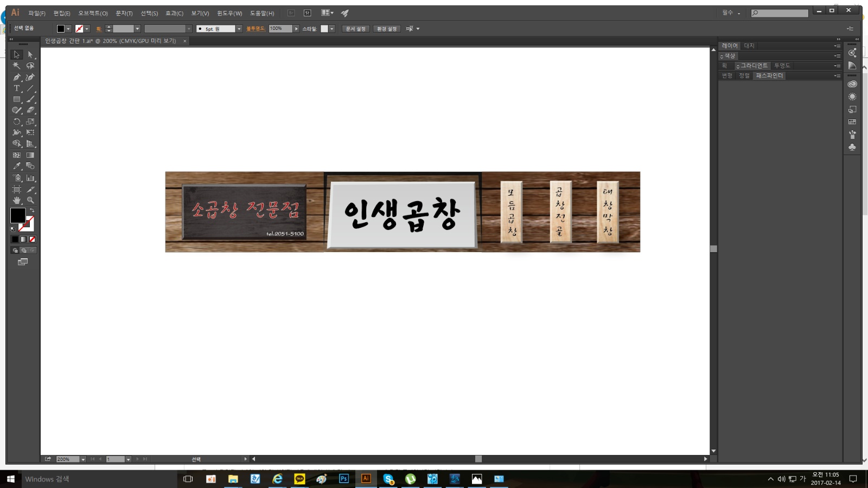Open the control bar stroke color dropdown
The height and width of the screenshot is (488, 868).
87,29
